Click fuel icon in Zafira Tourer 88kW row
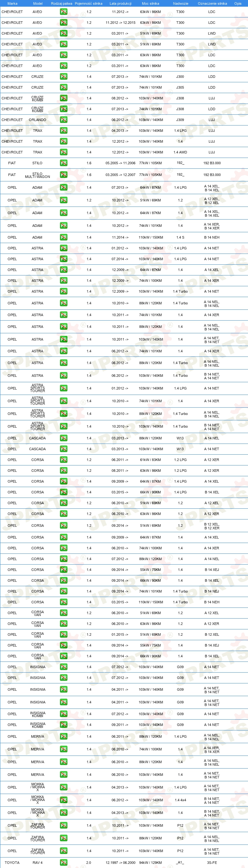This screenshot has width=248, height=868. point(64,838)
